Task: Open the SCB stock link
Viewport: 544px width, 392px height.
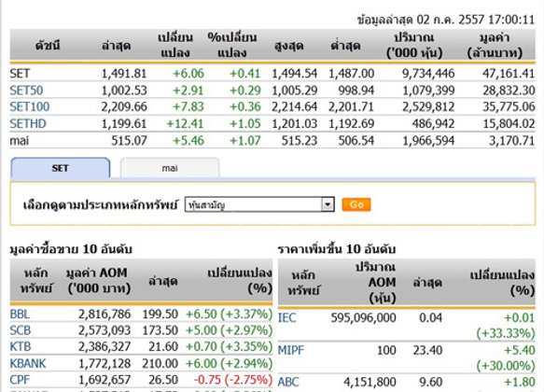Action: click(x=21, y=330)
